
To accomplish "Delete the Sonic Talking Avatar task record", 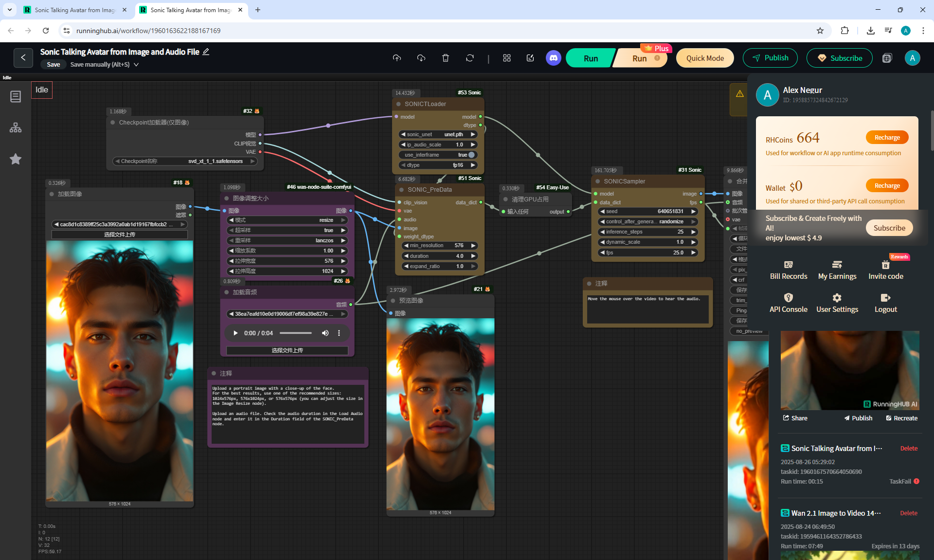I will (x=909, y=449).
